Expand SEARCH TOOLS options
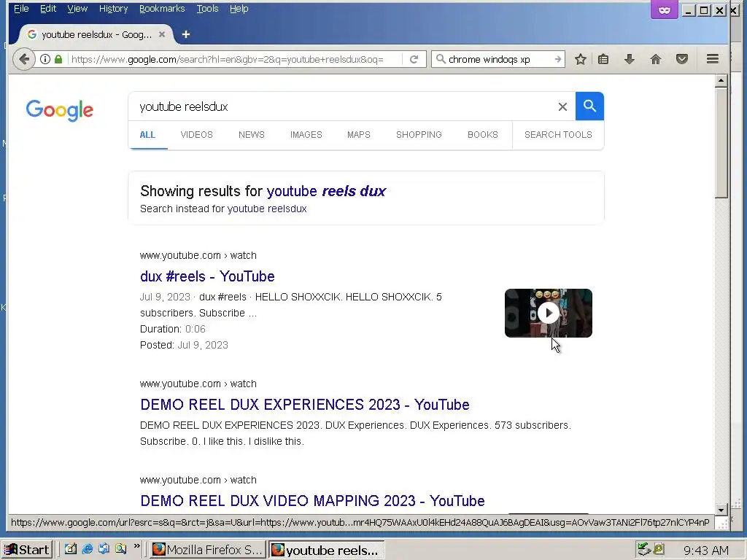The height and width of the screenshot is (560, 747). tap(558, 135)
